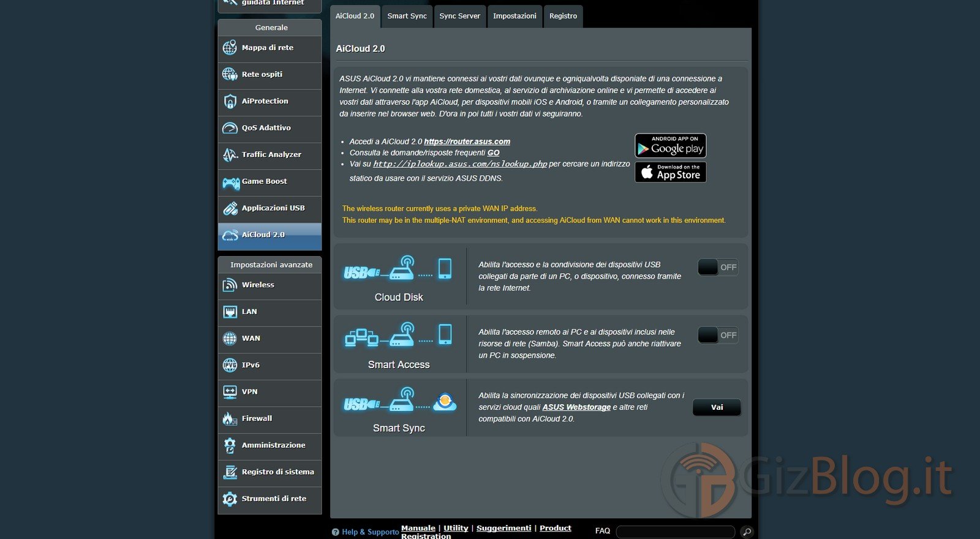Click the Game Boost gamepad icon
The height and width of the screenshot is (539, 980).
[231, 182]
